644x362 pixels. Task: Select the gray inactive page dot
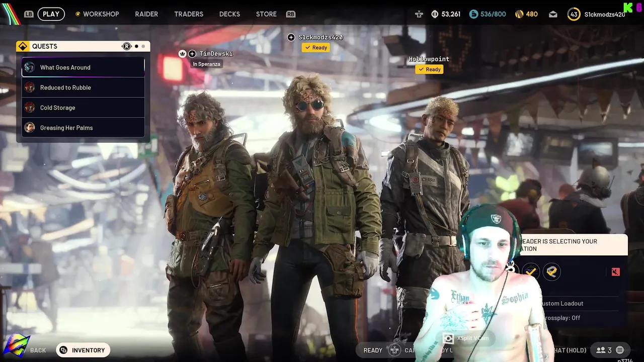143,46
